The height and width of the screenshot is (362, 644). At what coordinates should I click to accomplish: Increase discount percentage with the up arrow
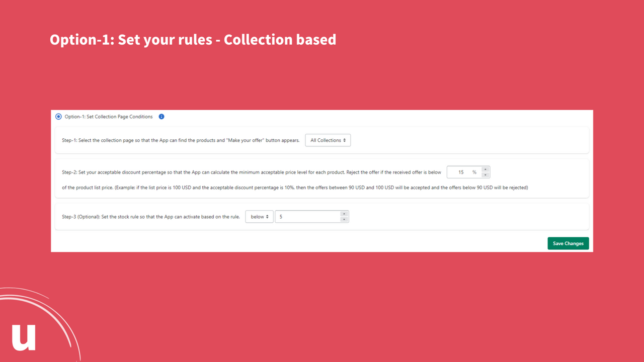tap(486, 169)
